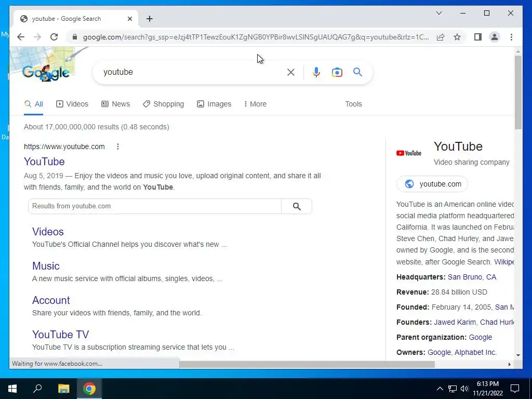The width and height of the screenshot is (532, 399).
Task: Open Chrome's three-dot menu
Action: pos(511,37)
